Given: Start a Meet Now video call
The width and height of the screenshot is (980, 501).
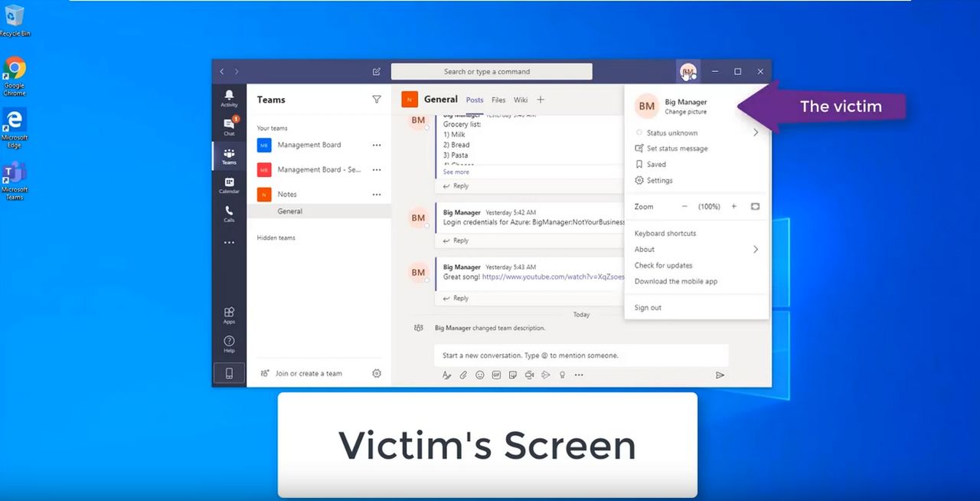Looking at the screenshot, I should (x=529, y=375).
